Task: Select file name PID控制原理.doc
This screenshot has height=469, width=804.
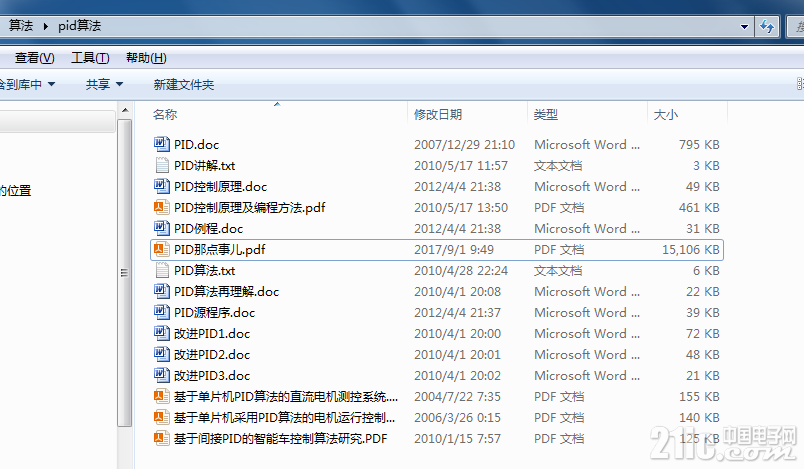Action: point(220,187)
